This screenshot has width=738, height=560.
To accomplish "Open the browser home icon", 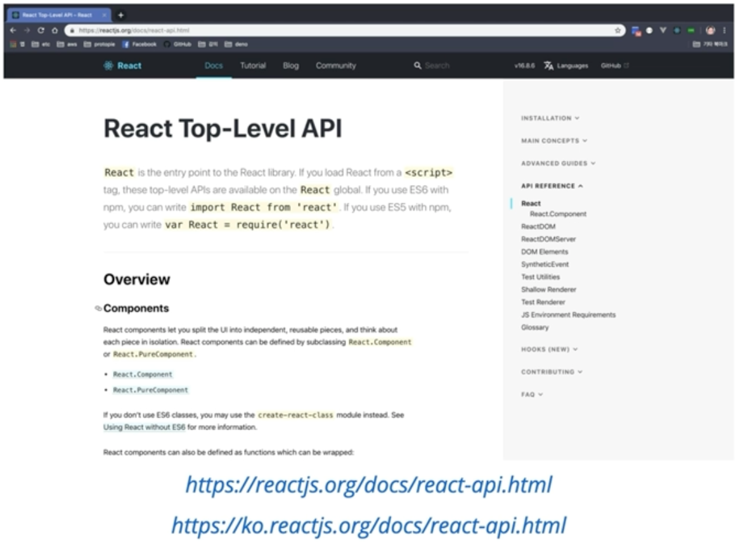I will 55,30.
